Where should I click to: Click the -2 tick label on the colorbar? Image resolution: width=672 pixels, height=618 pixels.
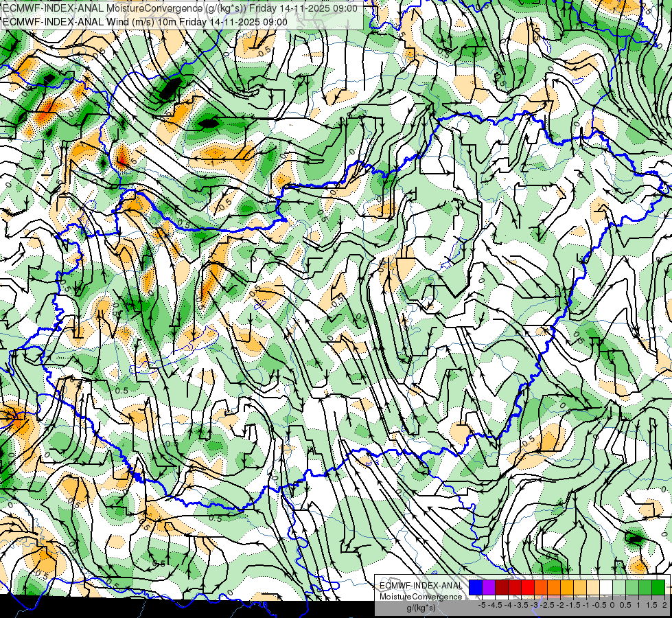[560, 605]
